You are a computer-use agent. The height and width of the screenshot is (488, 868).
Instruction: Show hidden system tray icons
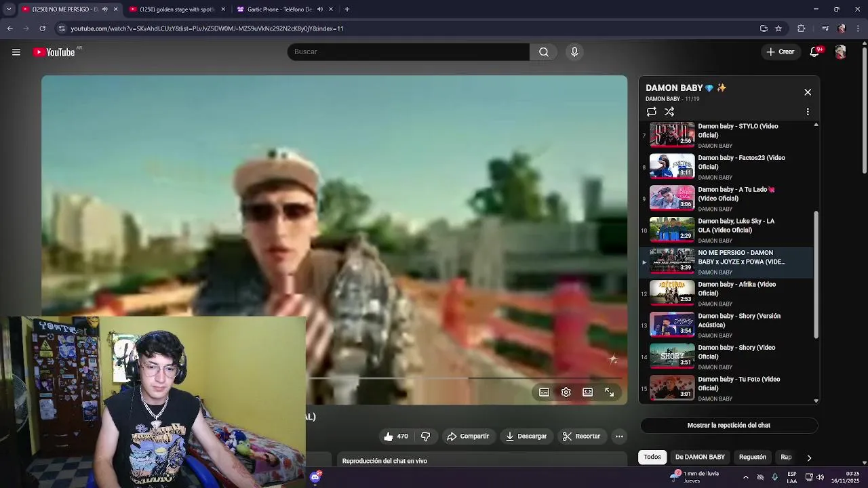coord(745,477)
